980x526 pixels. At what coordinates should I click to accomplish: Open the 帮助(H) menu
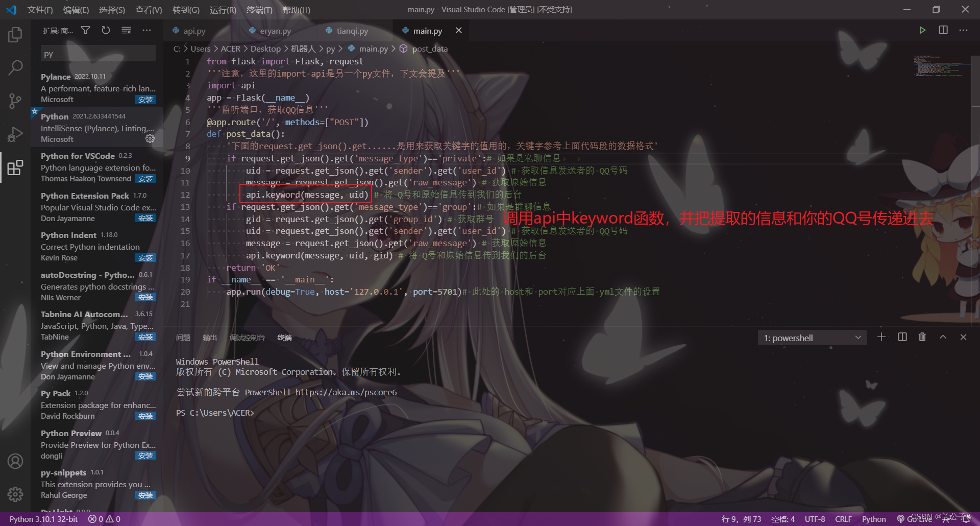(296, 10)
